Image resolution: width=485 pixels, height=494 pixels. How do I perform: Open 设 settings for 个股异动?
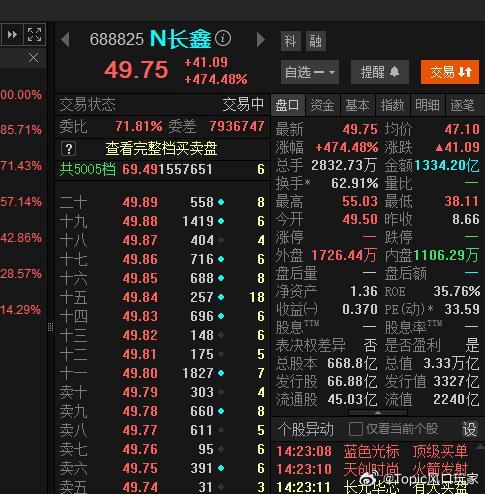click(469, 429)
